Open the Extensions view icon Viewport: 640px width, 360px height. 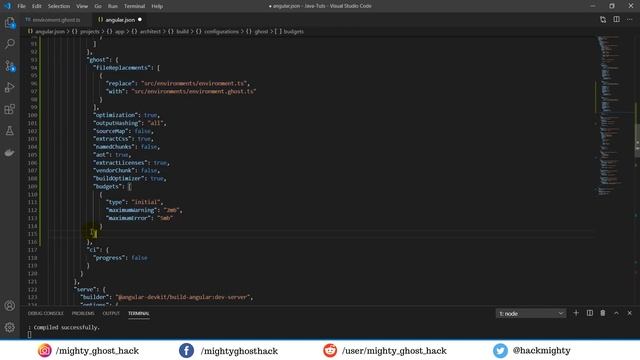click(x=10, y=109)
